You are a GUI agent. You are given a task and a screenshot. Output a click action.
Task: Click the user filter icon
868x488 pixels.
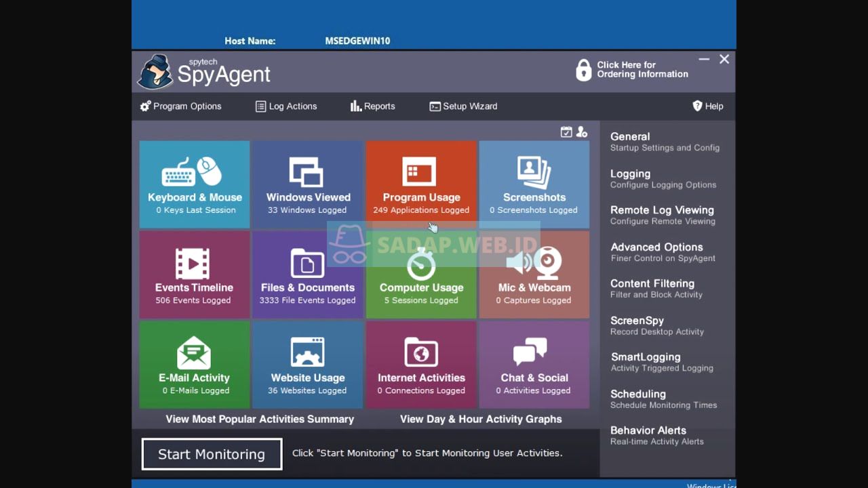582,132
